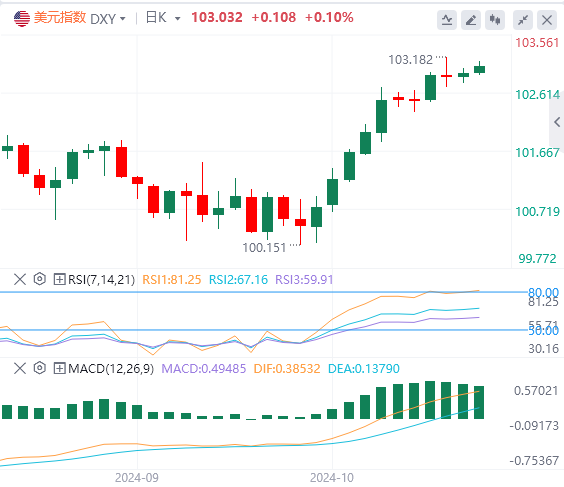Click the RSI 80.00 overbought line

tap(262, 292)
